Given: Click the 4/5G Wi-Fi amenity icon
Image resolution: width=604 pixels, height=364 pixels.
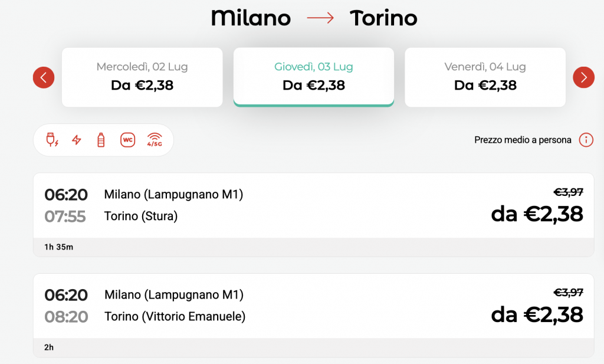Looking at the screenshot, I should (155, 140).
